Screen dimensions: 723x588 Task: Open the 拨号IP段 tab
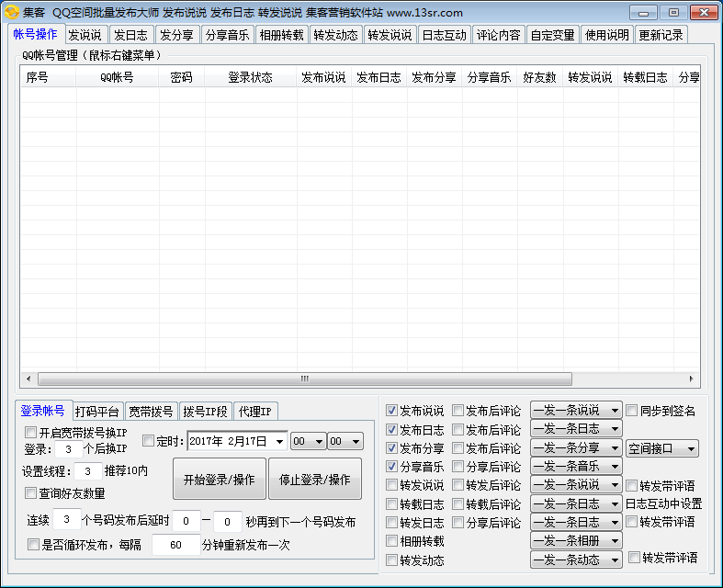click(205, 412)
